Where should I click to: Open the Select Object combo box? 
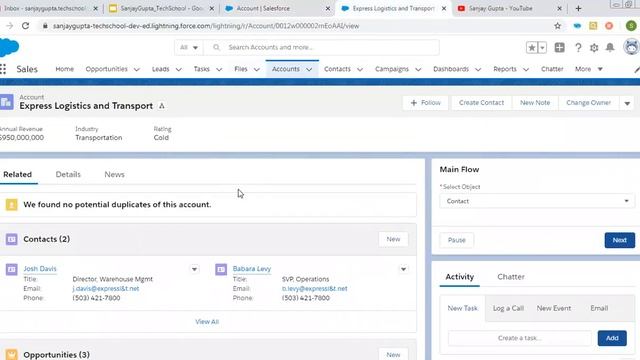pyautogui.click(x=536, y=201)
